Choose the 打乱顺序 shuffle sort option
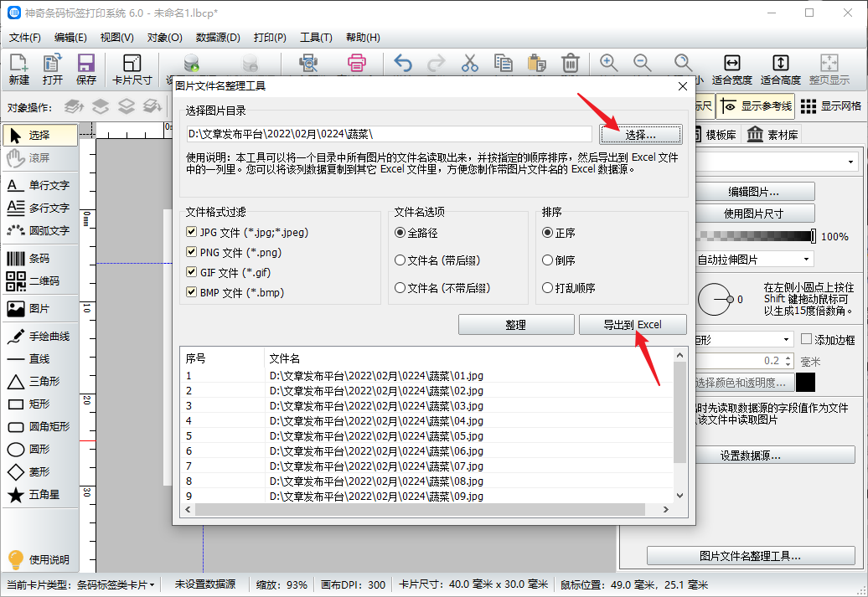 coord(548,288)
